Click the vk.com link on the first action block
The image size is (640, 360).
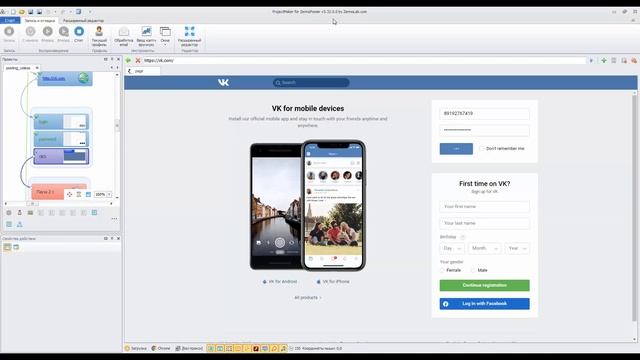pyautogui.click(x=54, y=78)
